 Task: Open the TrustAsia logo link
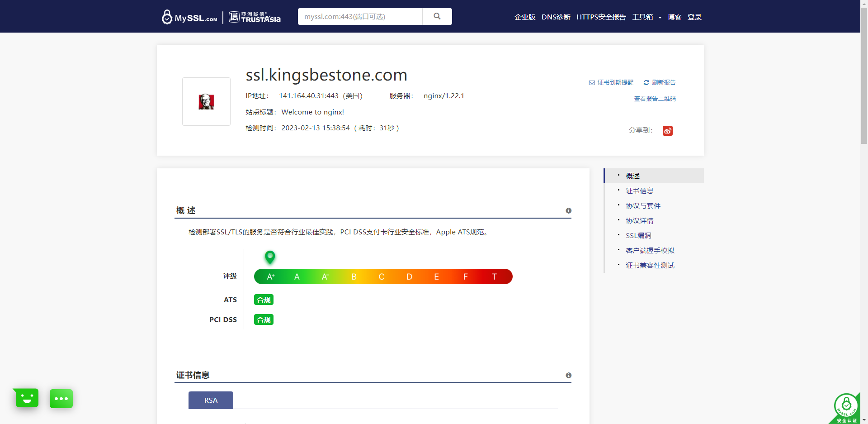(x=255, y=17)
